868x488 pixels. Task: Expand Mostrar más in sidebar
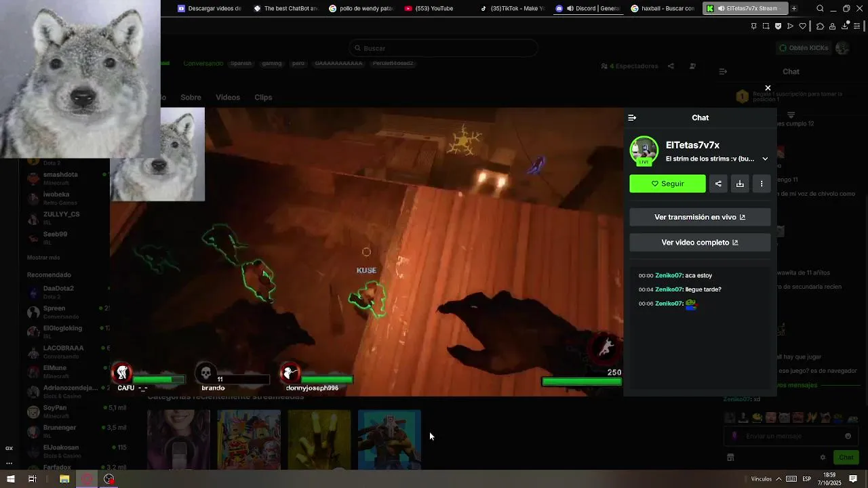[43, 258]
